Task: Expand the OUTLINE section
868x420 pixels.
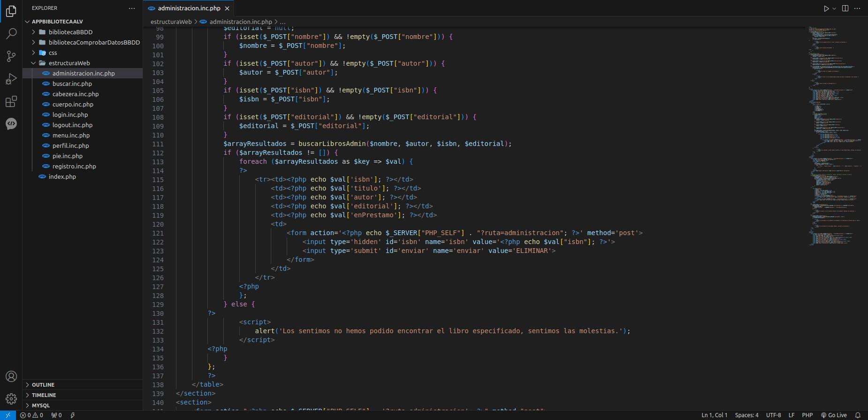Action: pos(83,385)
